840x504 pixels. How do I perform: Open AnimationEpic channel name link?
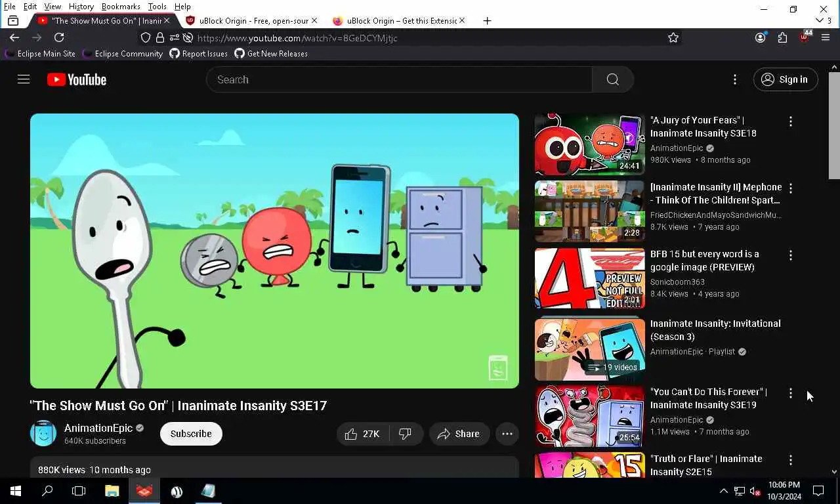(x=98, y=428)
